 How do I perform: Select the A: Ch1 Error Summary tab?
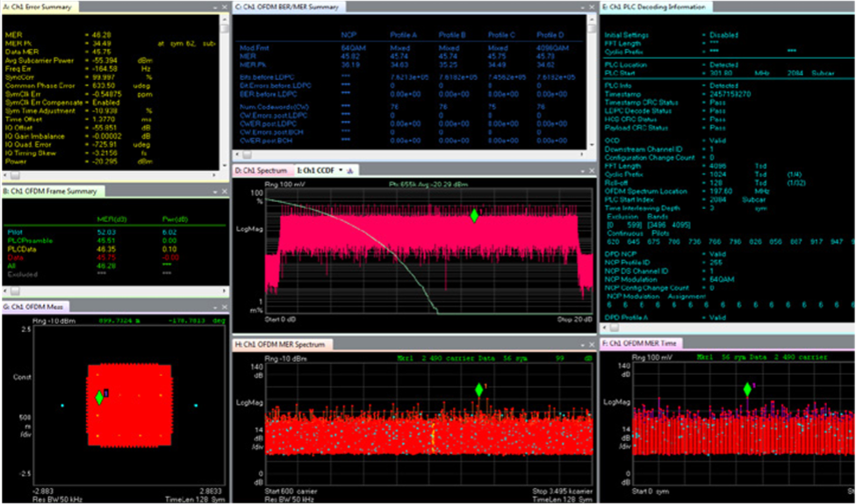point(40,6)
